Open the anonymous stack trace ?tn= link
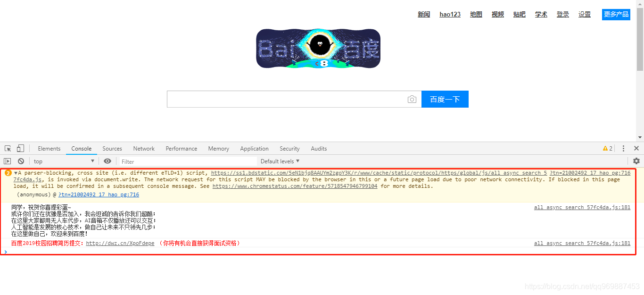 (99, 194)
